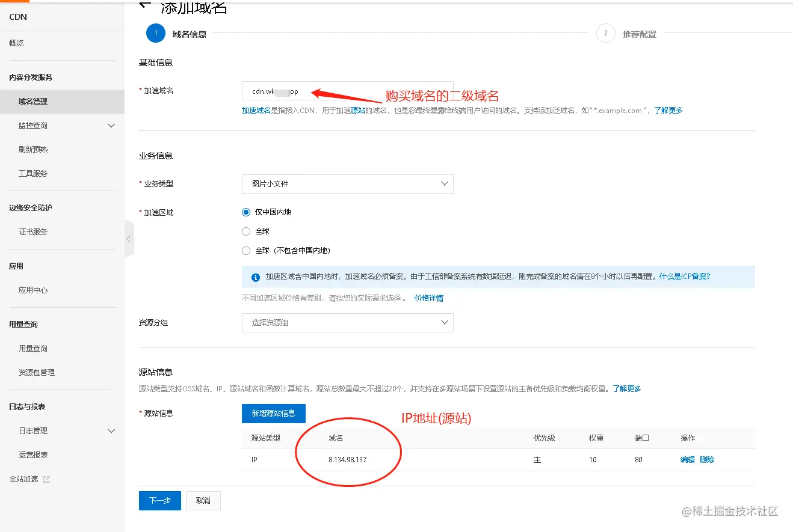
Task: Click the 内容分发服务 sidebar group heading
Action: [x=31, y=78]
